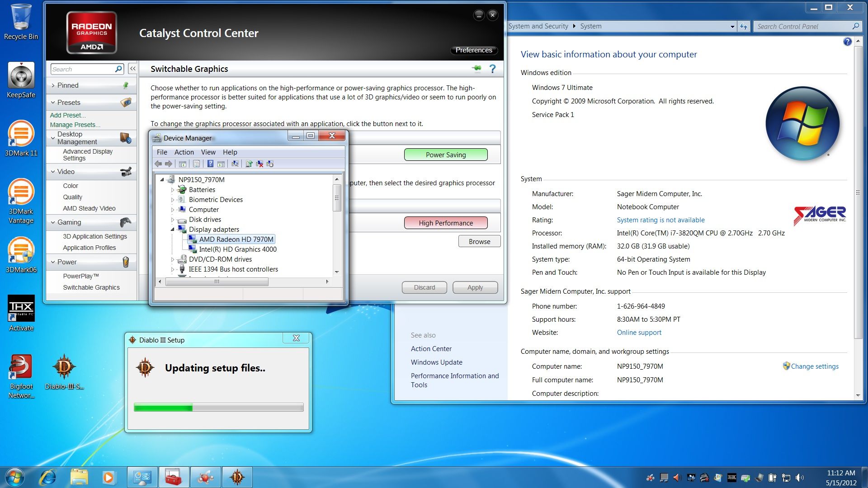Open the Online support link

coord(639,333)
